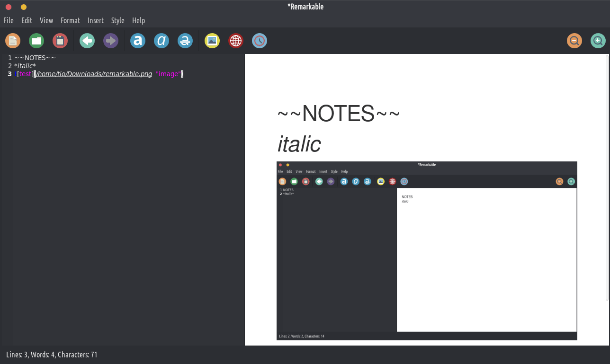Zoom in the preview pane

pyautogui.click(x=598, y=41)
